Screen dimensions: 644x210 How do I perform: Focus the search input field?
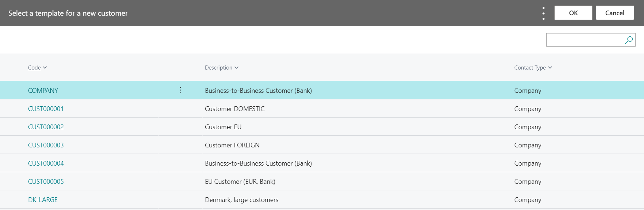point(585,40)
